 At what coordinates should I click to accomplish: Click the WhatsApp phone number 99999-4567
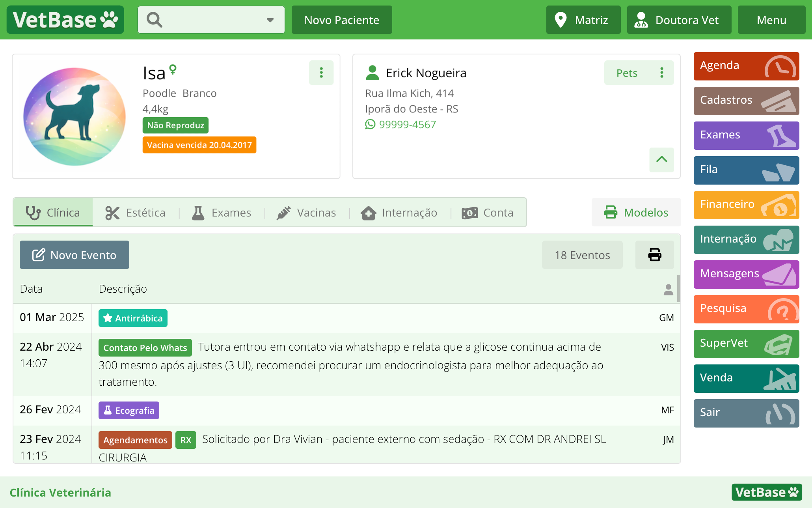[x=407, y=125]
